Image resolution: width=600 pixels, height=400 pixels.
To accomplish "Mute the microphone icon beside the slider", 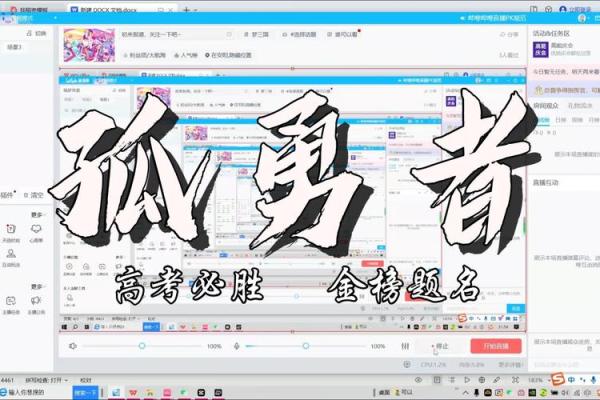I will coord(237,346).
